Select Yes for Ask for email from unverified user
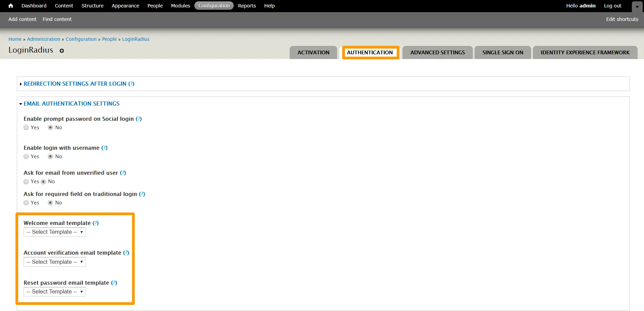 coord(26,181)
